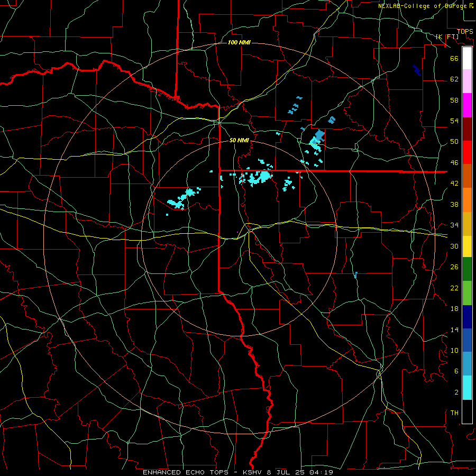The image size is (476, 476).
Task: Click the 'TOPS' legend title
Action: click(x=465, y=31)
